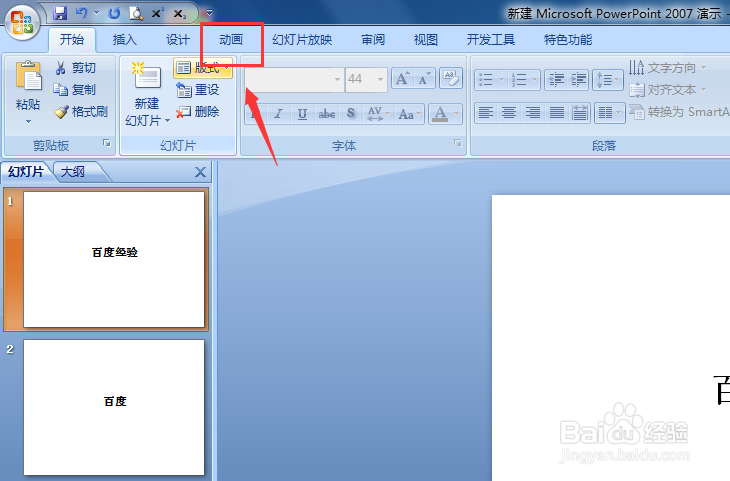Open the 剪贴板 dialog launcher
The width and height of the screenshot is (730, 481).
[107, 143]
